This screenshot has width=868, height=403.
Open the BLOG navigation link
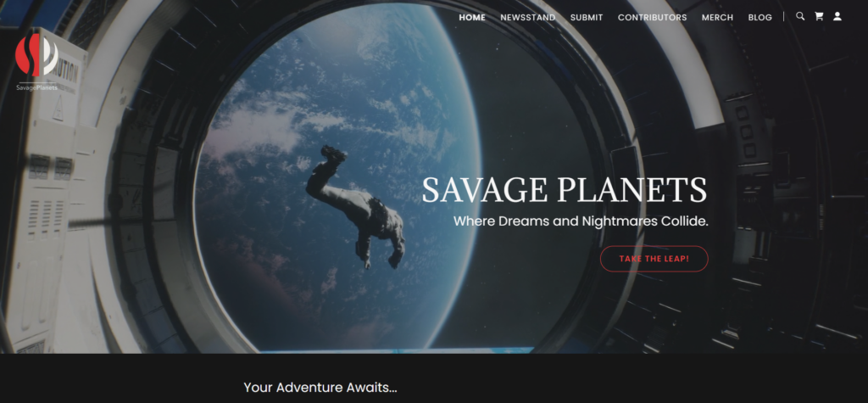(759, 17)
